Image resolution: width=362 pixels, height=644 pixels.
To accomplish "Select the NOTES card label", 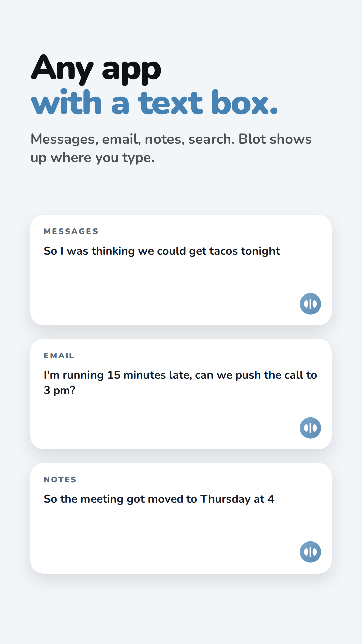I will [60, 480].
